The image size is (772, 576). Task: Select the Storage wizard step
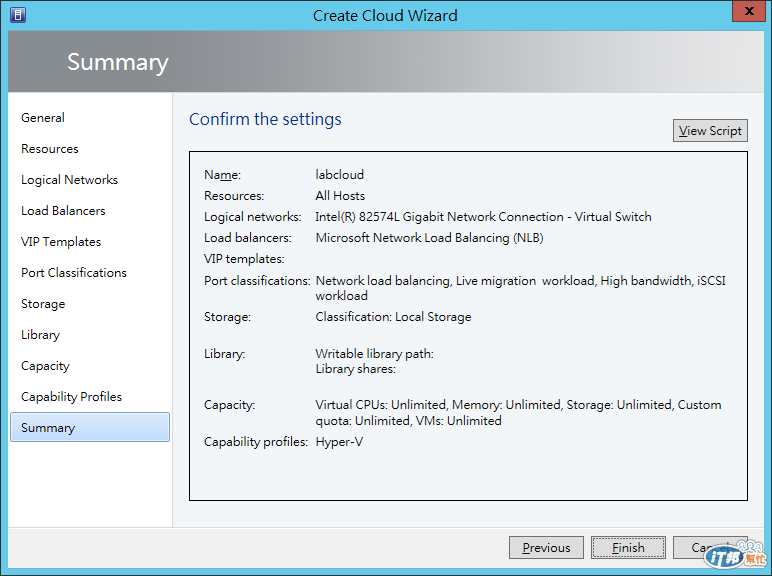43,304
